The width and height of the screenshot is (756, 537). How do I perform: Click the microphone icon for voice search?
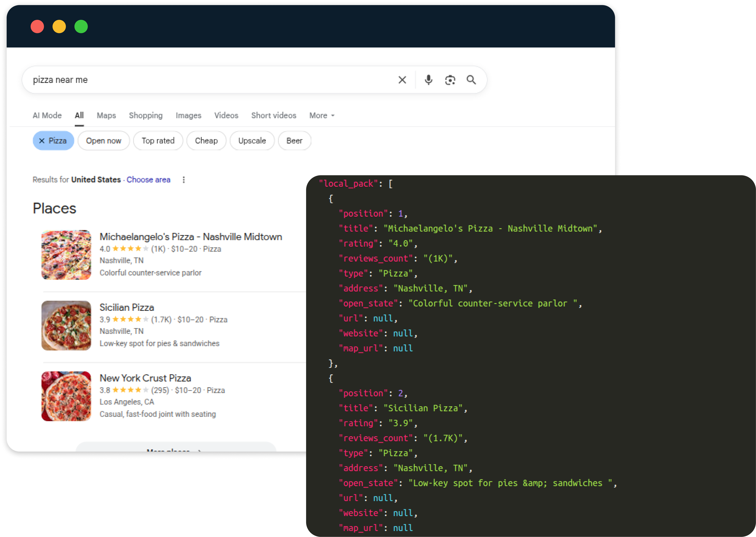tap(428, 80)
